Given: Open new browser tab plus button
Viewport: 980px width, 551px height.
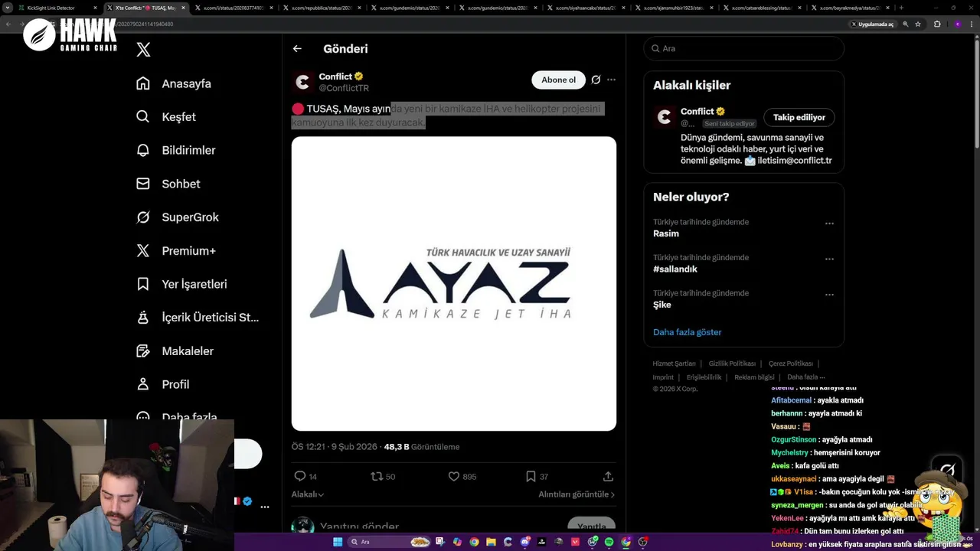Looking at the screenshot, I should 901,8.
